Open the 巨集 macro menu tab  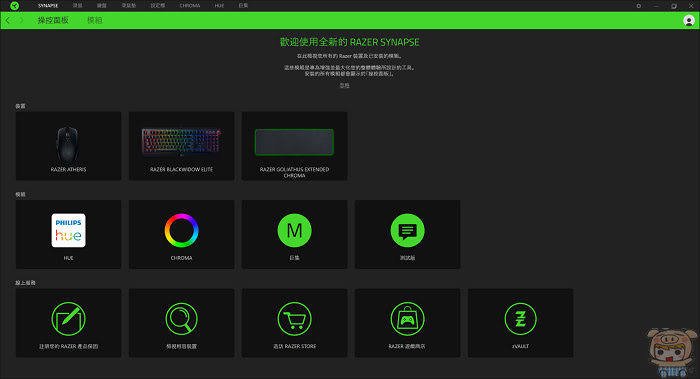[243, 6]
